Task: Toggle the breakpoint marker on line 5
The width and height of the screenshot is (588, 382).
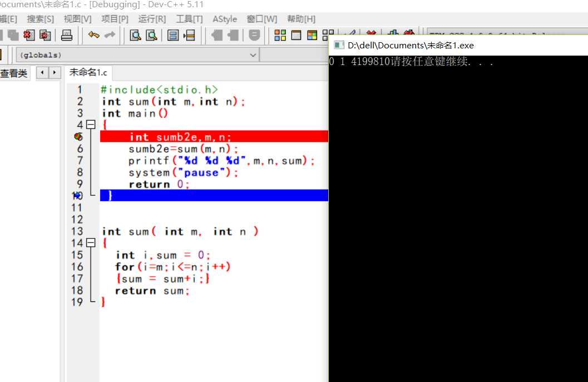Action: tap(78, 136)
